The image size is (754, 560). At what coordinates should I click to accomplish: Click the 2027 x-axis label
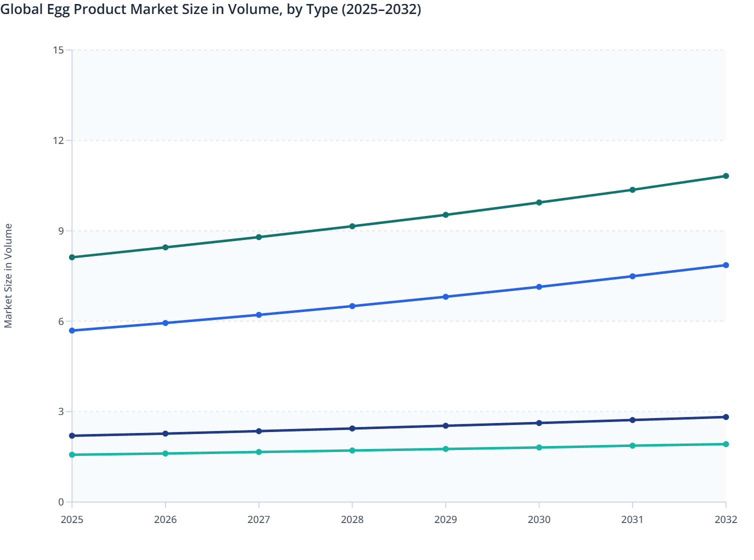coord(259,519)
